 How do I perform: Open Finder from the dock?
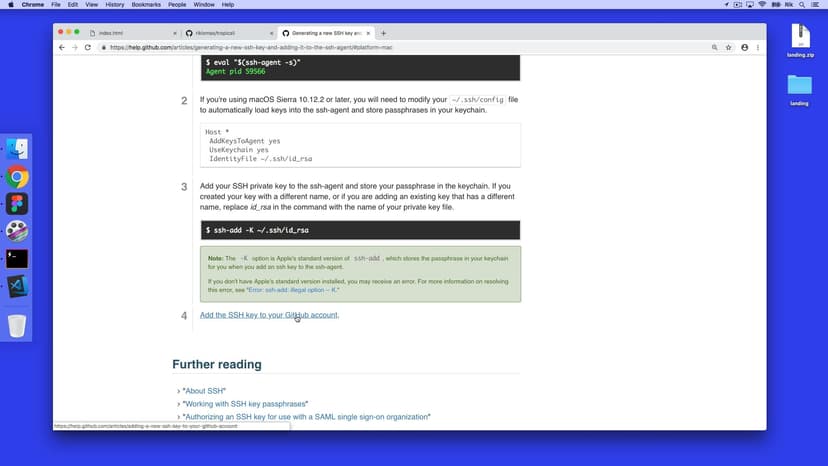click(x=17, y=150)
